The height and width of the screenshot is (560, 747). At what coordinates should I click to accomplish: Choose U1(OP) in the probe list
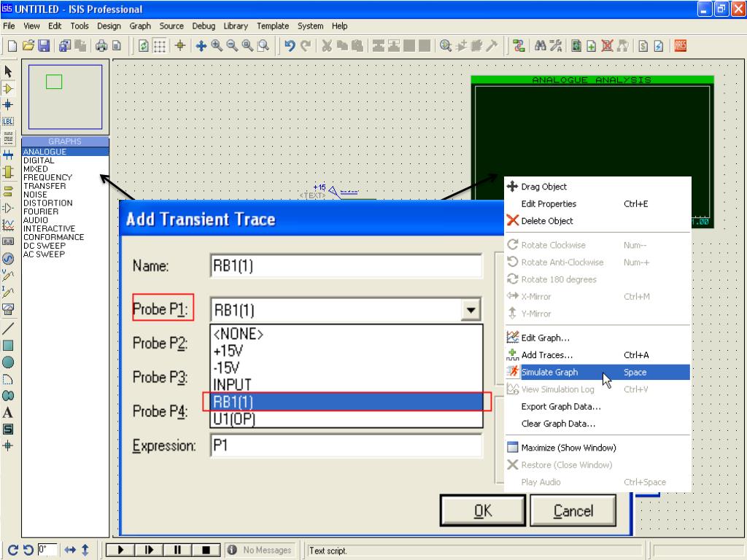point(347,419)
